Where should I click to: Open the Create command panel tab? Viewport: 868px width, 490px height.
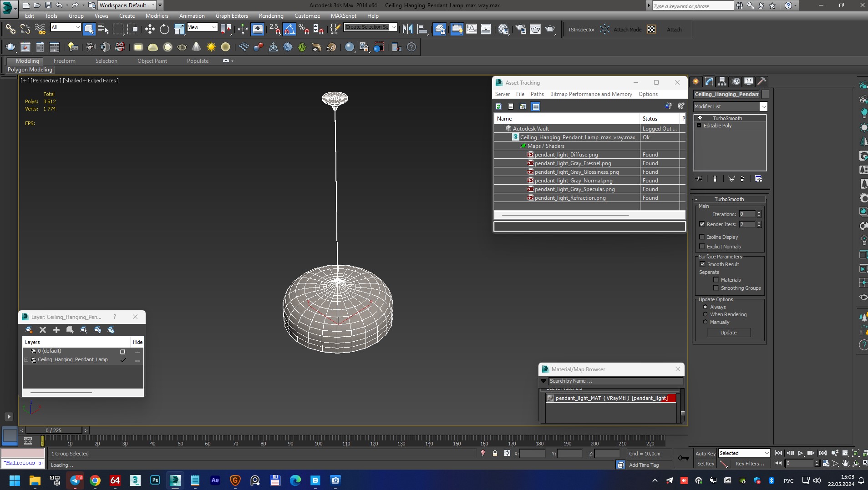click(x=696, y=81)
